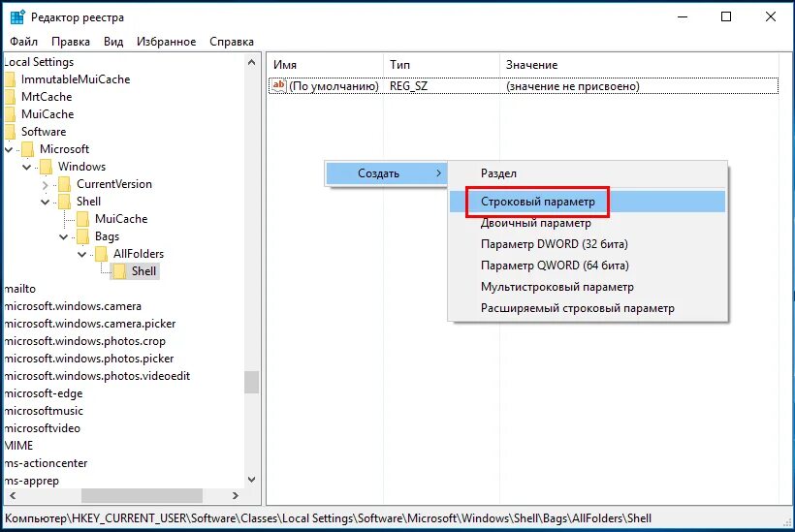This screenshot has width=795, height=532.
Task: Select the ms-apprep key
Action: click(x=32, y=481)
